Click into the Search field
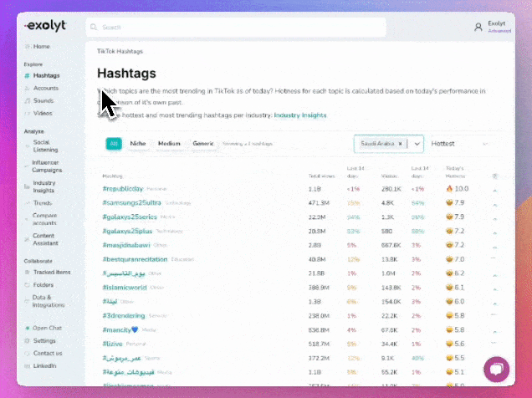 pos(236,27)
